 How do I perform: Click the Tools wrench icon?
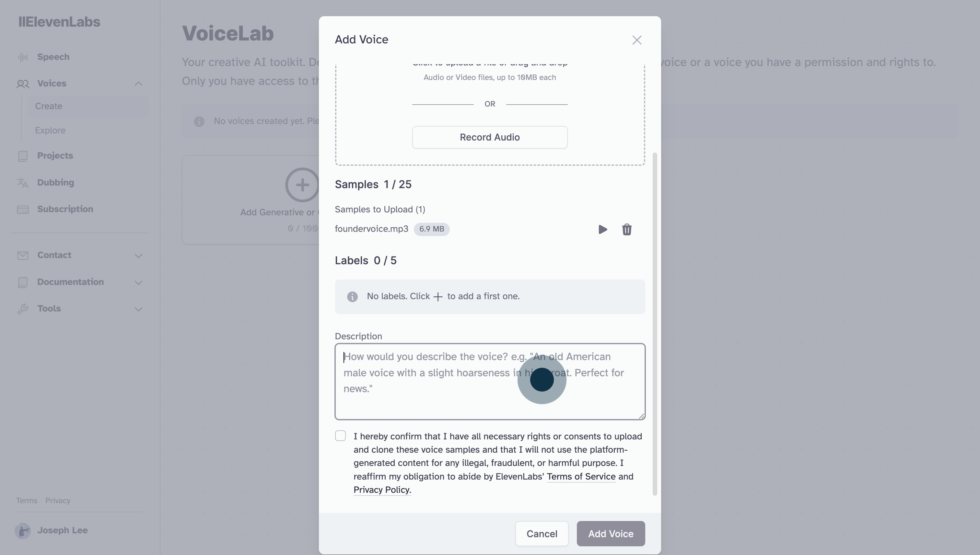[23, 309]
